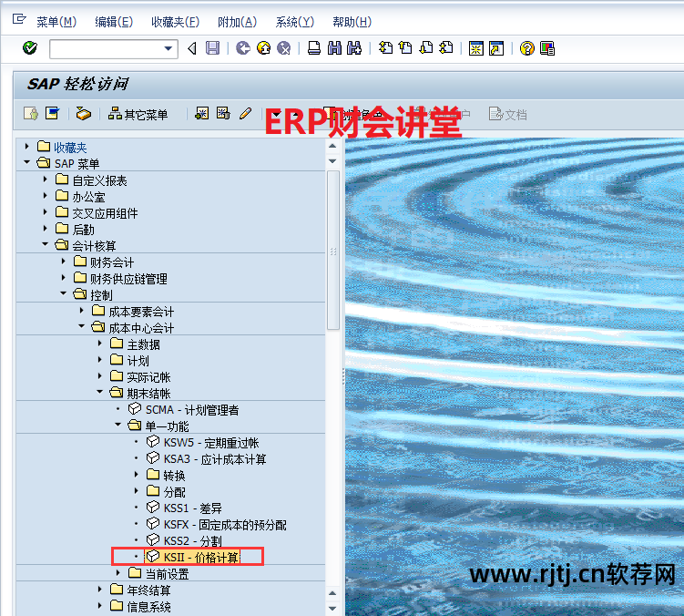Screen dimensions: 684x616
Task: Click the tree scrollbar thumb
Action: point(333,250)
